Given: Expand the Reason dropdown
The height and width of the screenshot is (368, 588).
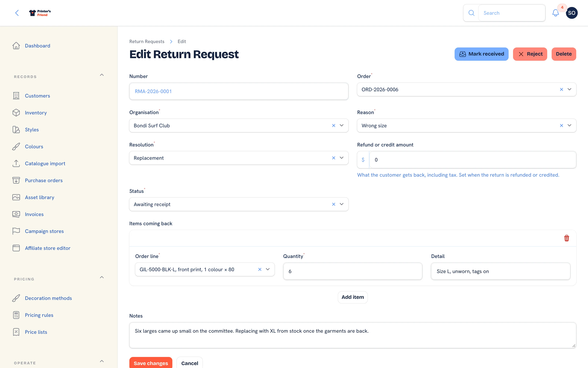Looking at the screenshot, I should tap(570, 126).
